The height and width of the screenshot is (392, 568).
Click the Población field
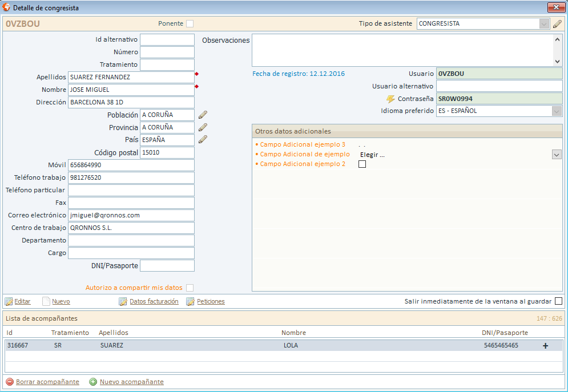click(167, 115)
